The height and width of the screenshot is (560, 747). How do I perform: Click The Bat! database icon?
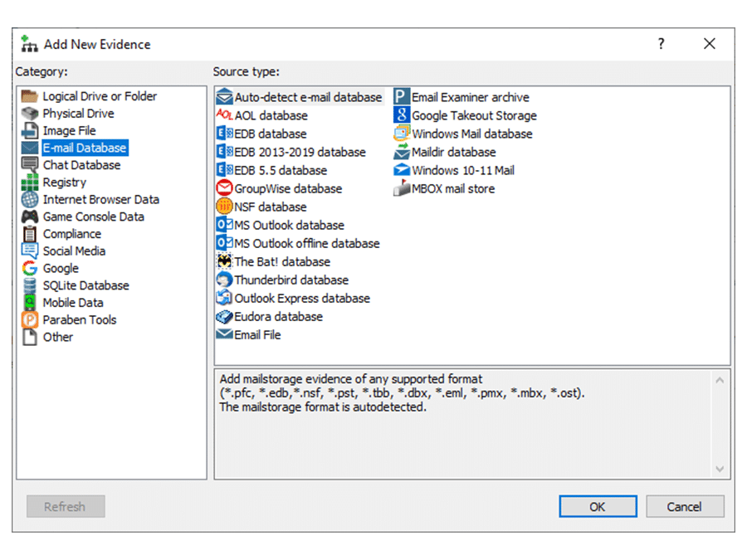(x=223, y=261)
